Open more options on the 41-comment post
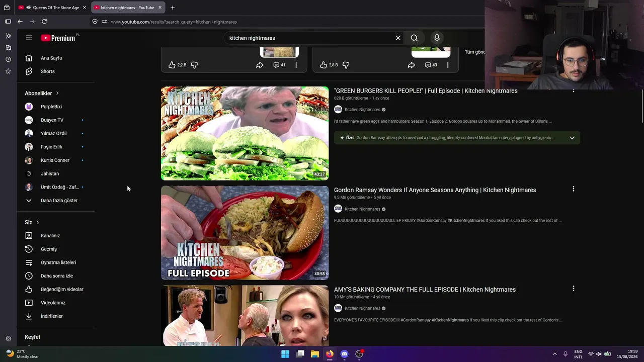Screen dimensions: 644x362 [296, 65]
